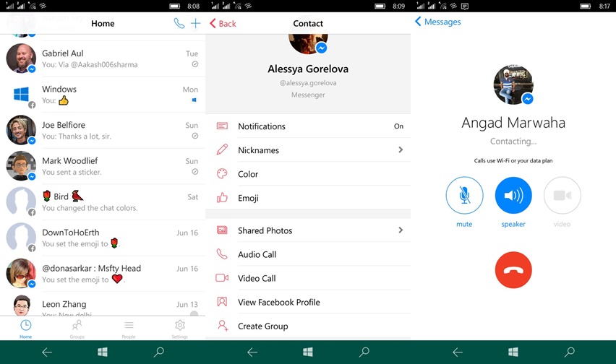Click the Notifications icon
616x364 pixels.
(222, 126)
